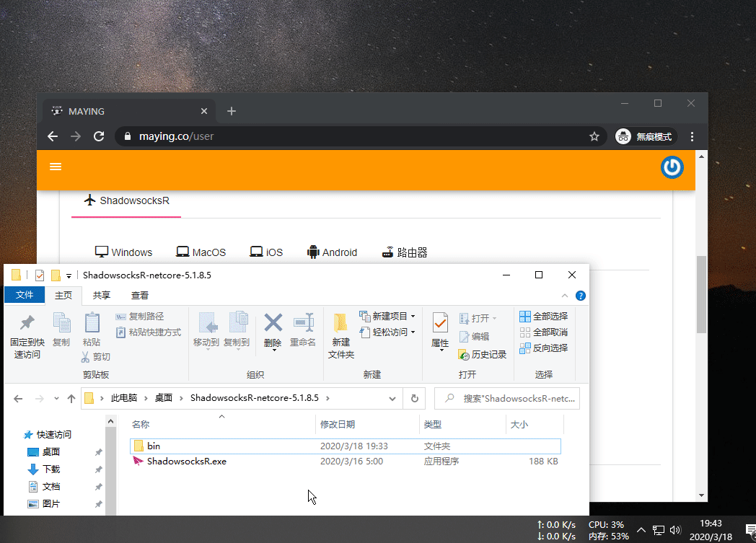Expand 此电脑 breadcrumb chevron in address bar

146,399
